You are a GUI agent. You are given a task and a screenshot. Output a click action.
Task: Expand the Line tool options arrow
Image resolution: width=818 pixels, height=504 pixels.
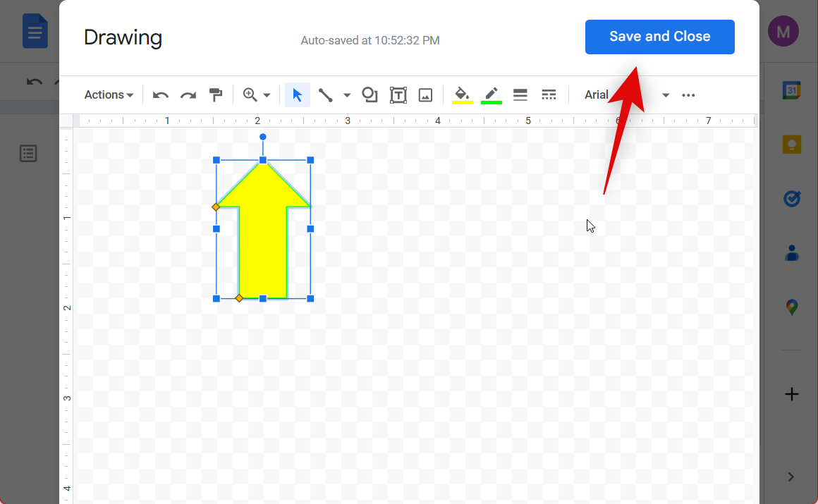(346, 95)
